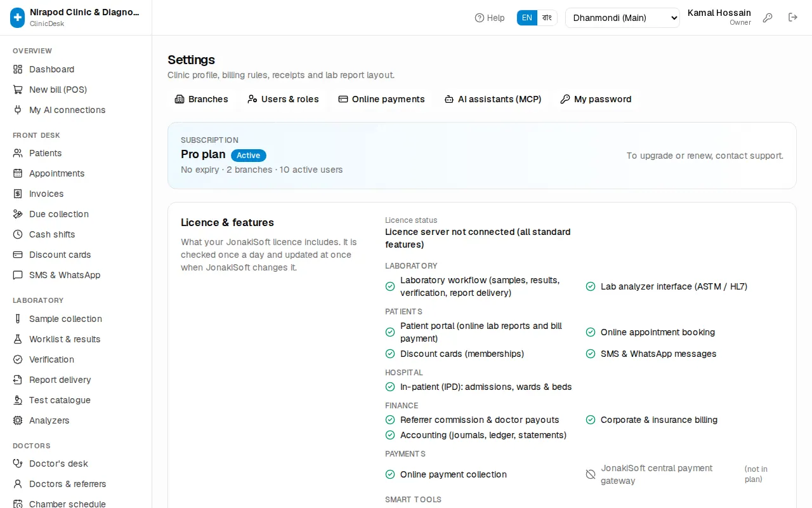Click the user-cog icon on Users & roles tab
The height and width of the screenshot is (508, 812).
(x=252, y=99)
